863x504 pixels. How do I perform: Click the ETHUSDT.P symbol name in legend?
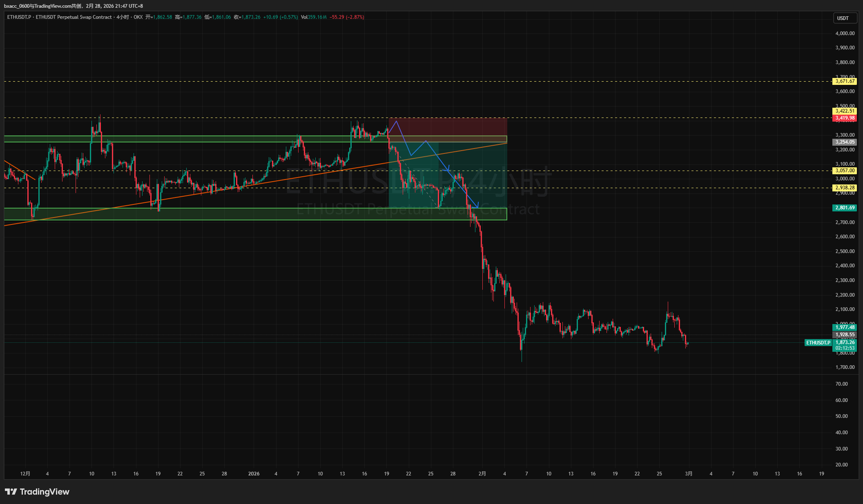coord(19,17)
